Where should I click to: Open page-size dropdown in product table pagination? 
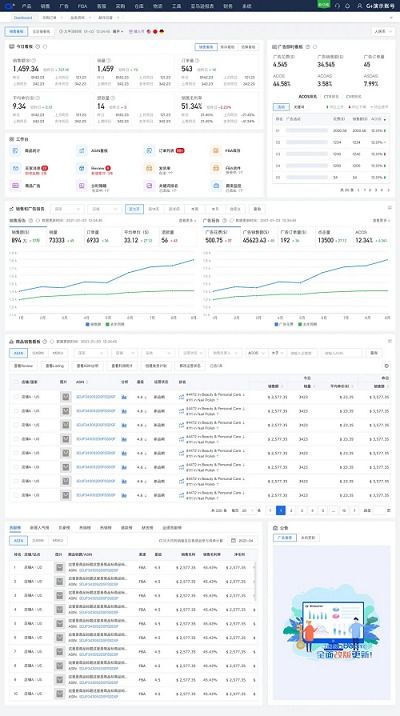coord(247,510)
